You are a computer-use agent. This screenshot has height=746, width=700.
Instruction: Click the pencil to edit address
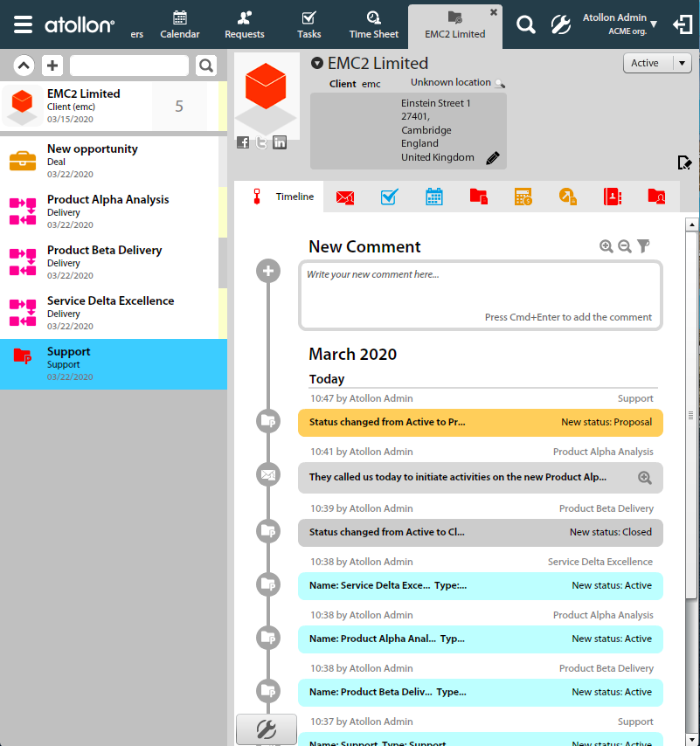[x=493, y=158]
